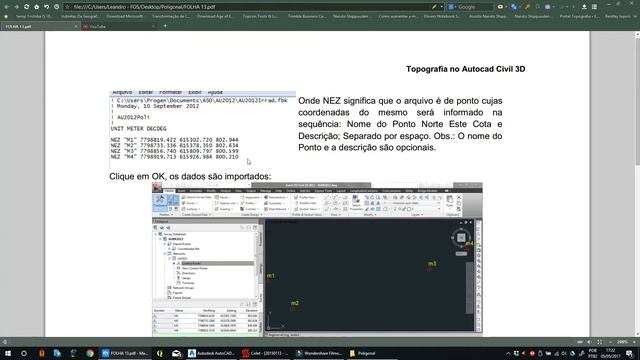Viewport: 640px width, 360px height.
Task: Expand the bookmarks bar overflow chevron
Action: (x=636, y=16)
